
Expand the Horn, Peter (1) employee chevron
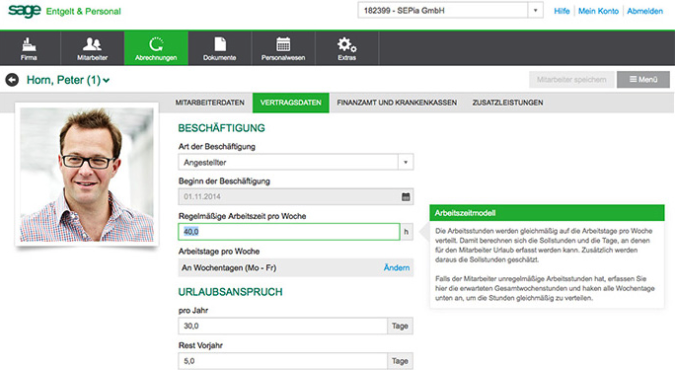coord(106,80)
